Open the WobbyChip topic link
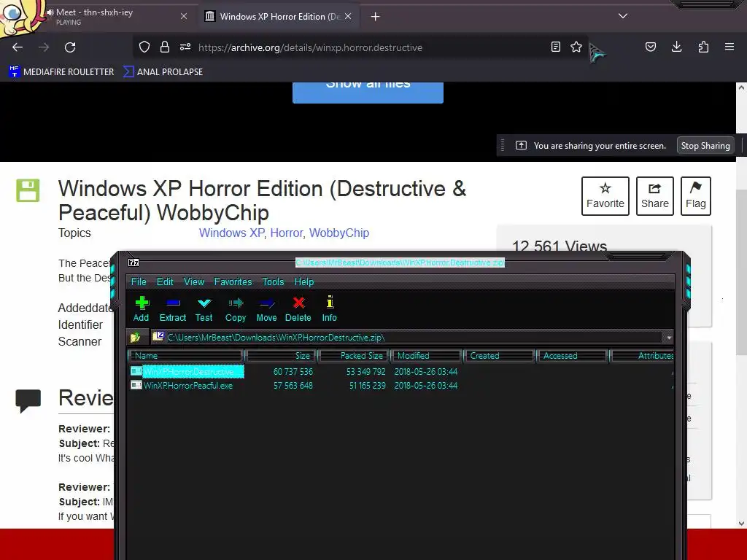The image size is (747, 560). pos(338,233)
